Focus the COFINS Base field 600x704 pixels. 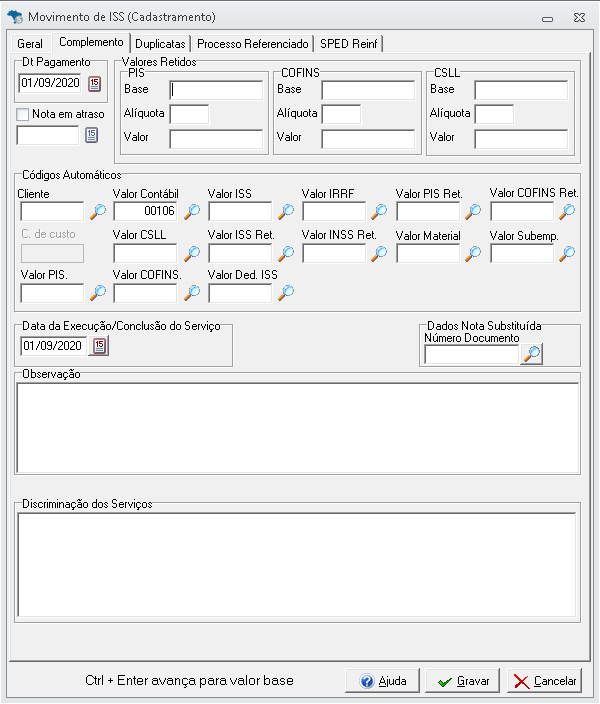click(x=368, y=90)
